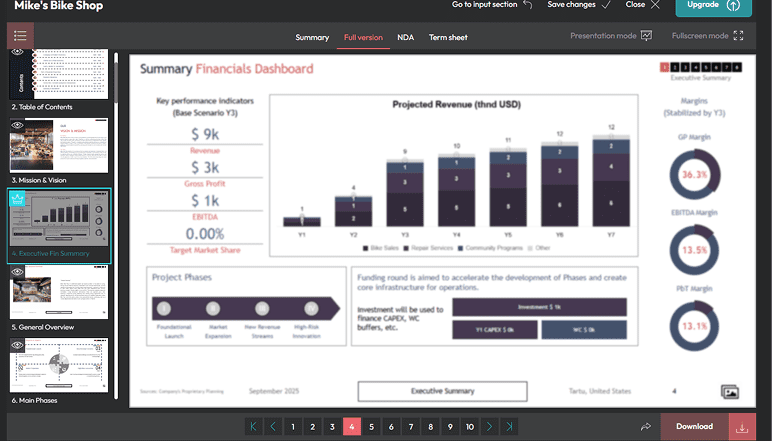772x441 pixels.
Task: Click Save changes
Action: [x=579, y=5]
